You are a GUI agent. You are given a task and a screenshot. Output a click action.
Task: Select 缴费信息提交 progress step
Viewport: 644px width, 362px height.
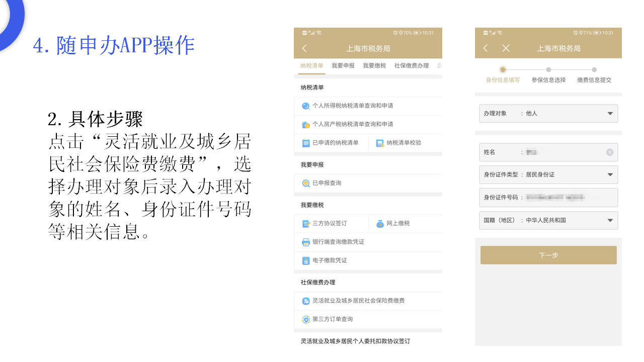tap(594, 75)
